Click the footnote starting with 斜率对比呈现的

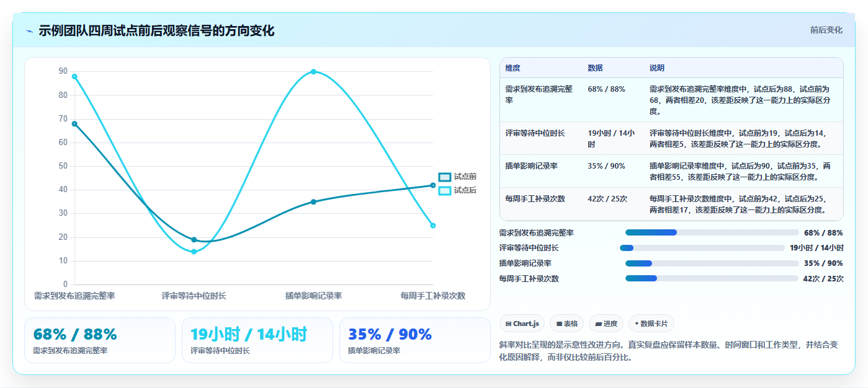tap(669, 350)
